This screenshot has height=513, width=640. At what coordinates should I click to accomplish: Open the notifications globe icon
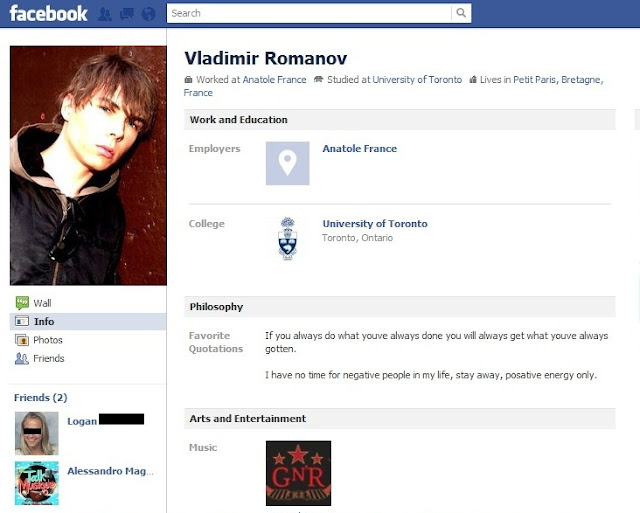pos(149,14)
